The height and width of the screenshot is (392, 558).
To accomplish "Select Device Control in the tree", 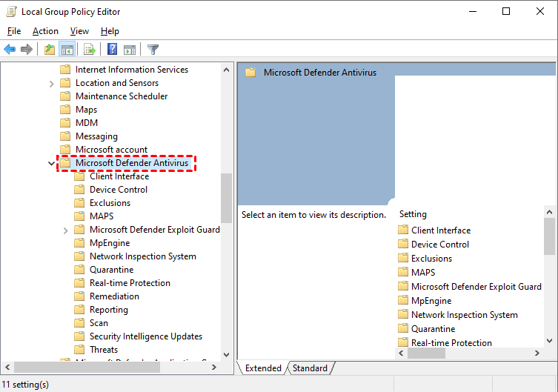I will coord(119,190).
